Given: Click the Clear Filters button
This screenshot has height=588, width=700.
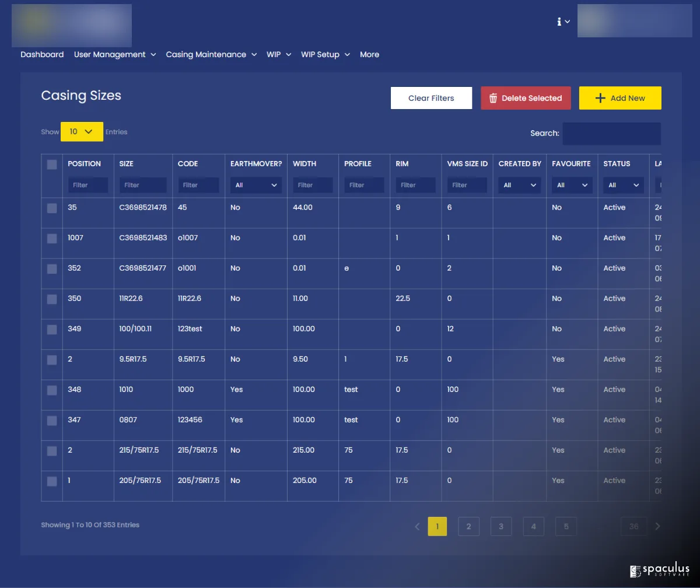Looking at the screenshot, I should 431,98.
